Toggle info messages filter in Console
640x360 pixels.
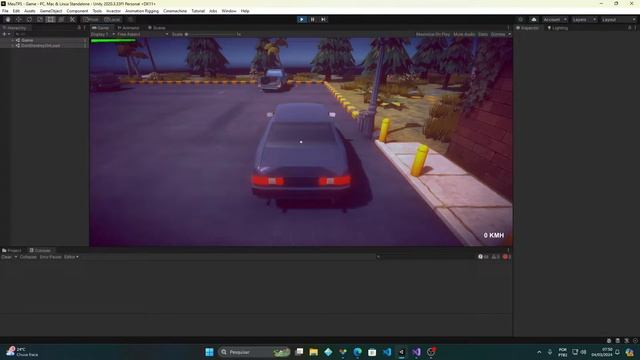pyautogui.click(x=483, y=257)
